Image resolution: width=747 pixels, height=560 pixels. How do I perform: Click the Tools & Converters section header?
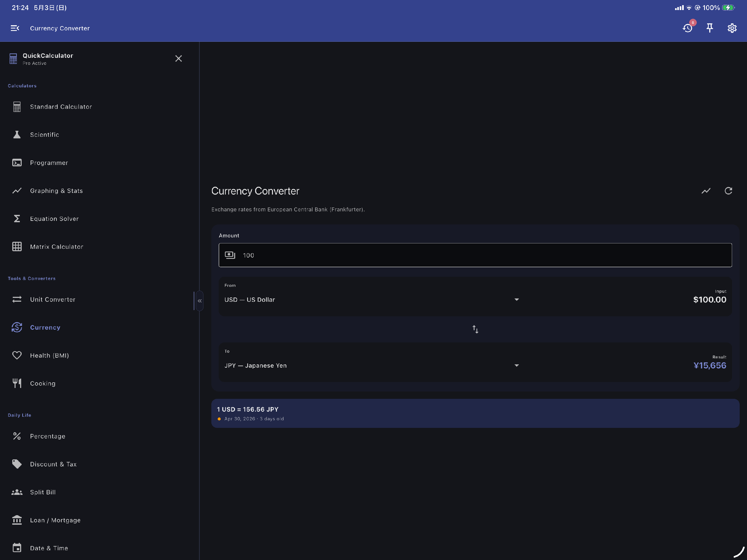coord(32,278)
